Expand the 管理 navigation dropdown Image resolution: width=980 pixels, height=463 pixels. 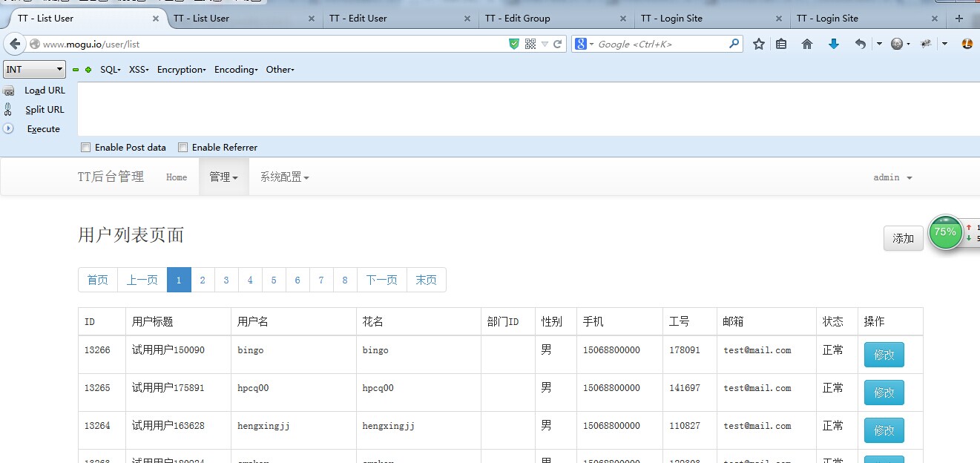(223, 177)
